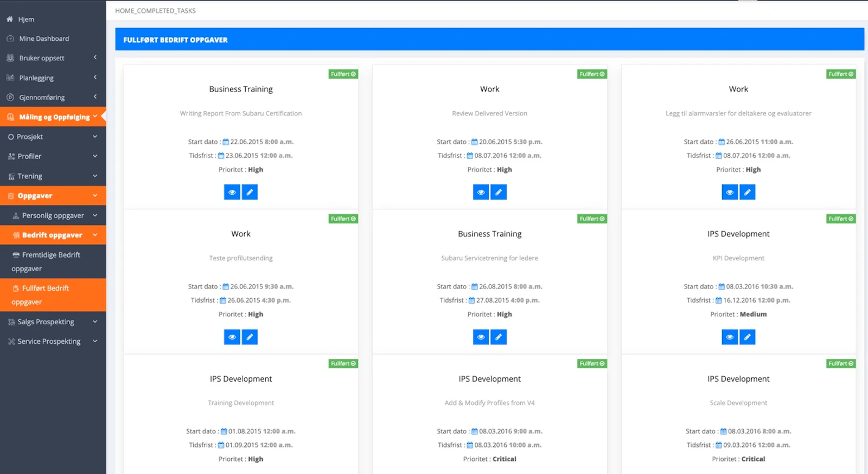Click Fullført badge on Writing Report card
This screenshot has width=868, height=474.
(343, 74)
